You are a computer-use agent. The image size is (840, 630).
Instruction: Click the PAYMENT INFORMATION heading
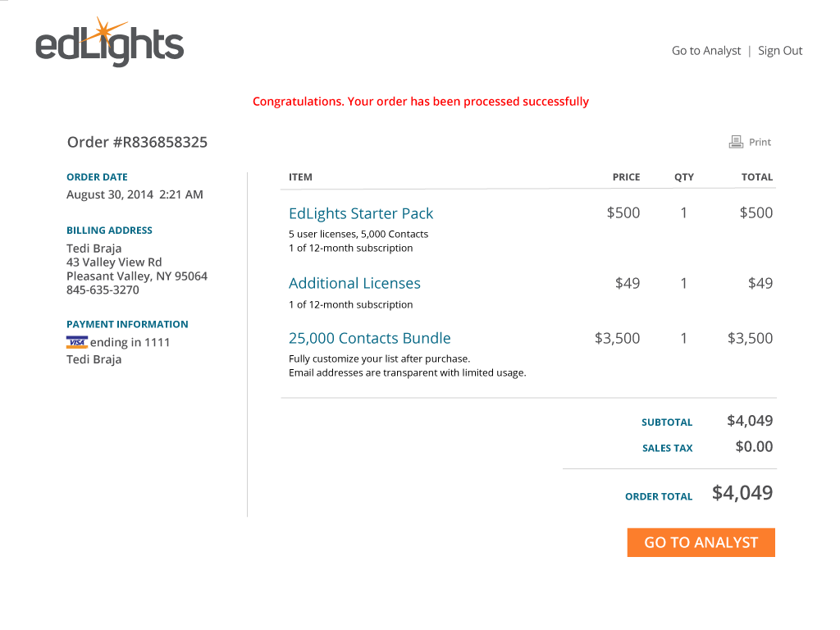pyautogui.click(x=127, y=325)
